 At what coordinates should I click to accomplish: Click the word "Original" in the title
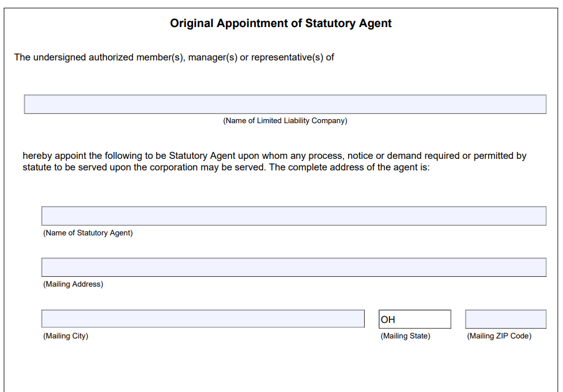coord(192,23)
